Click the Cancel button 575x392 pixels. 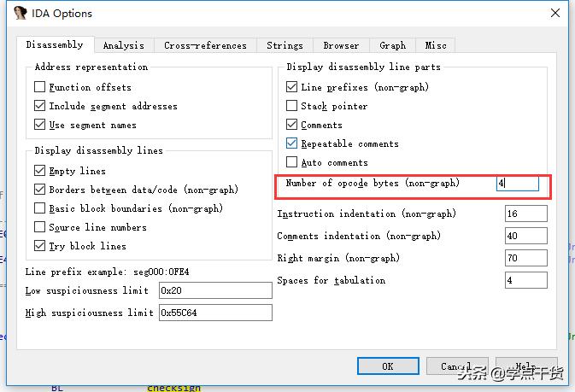[x=457, y=366]
